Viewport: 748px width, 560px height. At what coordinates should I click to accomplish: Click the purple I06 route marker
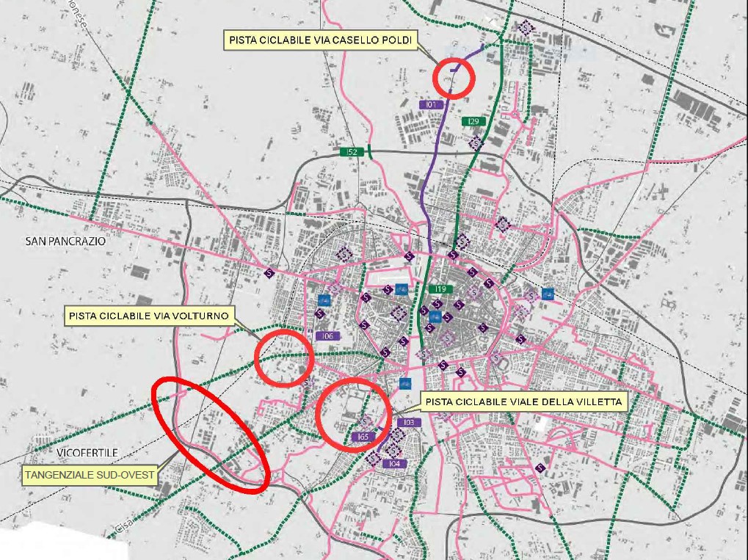point(327,335)
